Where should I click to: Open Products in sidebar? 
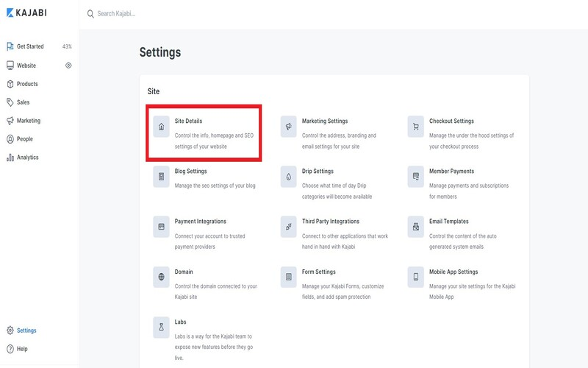coord(27,84)
